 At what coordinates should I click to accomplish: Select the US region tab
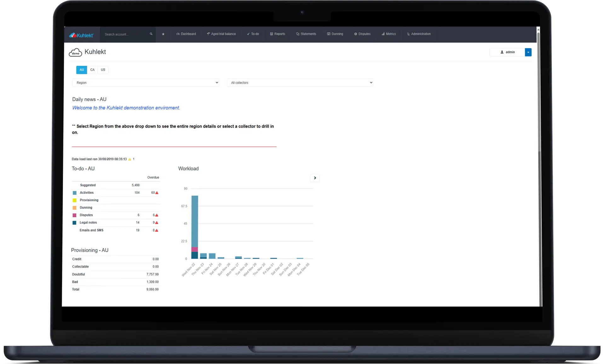103,70
